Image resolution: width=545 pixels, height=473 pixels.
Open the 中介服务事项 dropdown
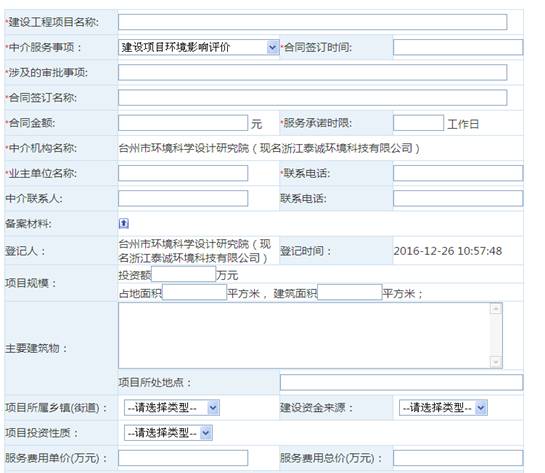[199, 47]
